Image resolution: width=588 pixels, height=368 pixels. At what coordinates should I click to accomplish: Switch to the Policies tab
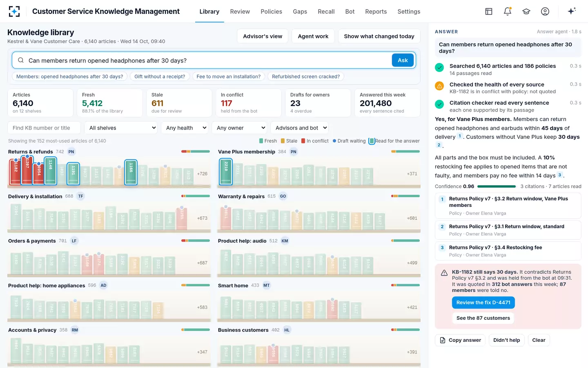click(272, 11)
